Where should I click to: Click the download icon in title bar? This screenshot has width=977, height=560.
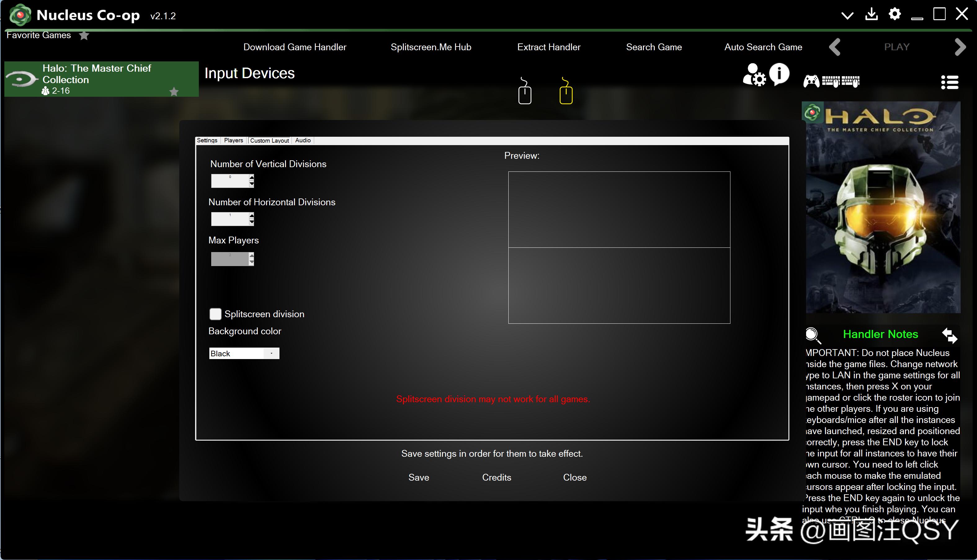[871, 14]
